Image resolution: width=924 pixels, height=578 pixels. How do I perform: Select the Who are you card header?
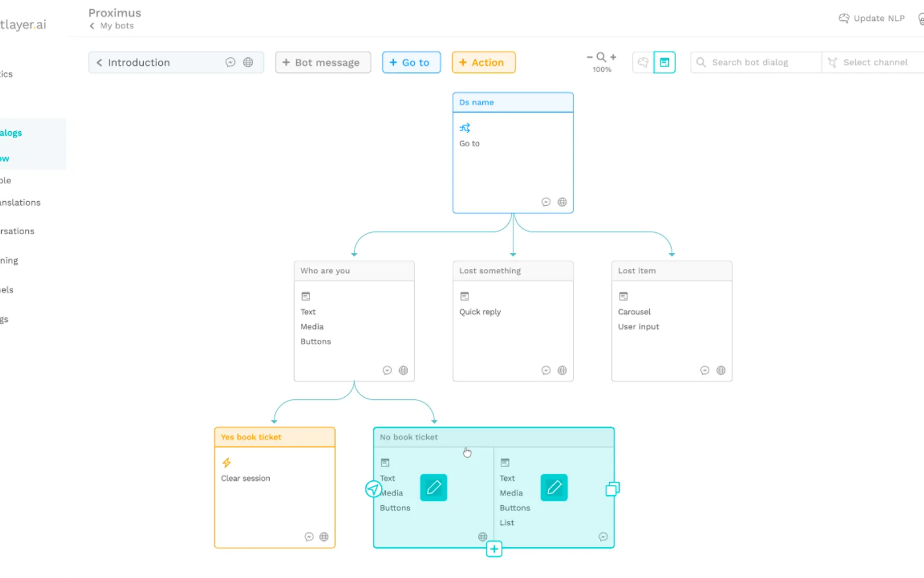354,271
